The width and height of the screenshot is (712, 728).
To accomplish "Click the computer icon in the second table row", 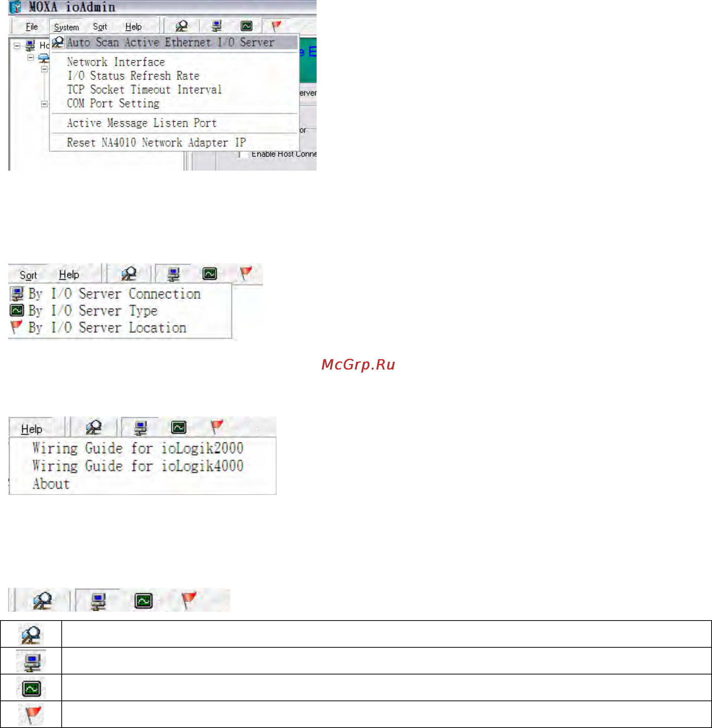I will click(32, 662).
